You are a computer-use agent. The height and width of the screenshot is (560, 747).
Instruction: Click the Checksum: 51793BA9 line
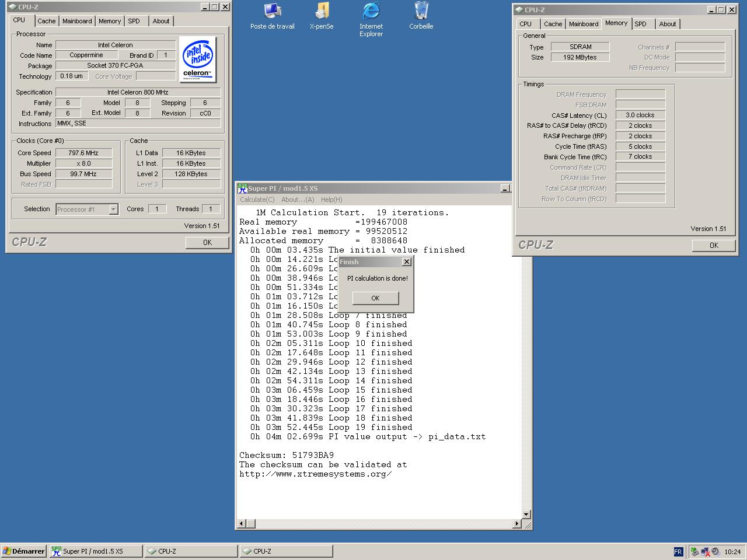[287, 456]
